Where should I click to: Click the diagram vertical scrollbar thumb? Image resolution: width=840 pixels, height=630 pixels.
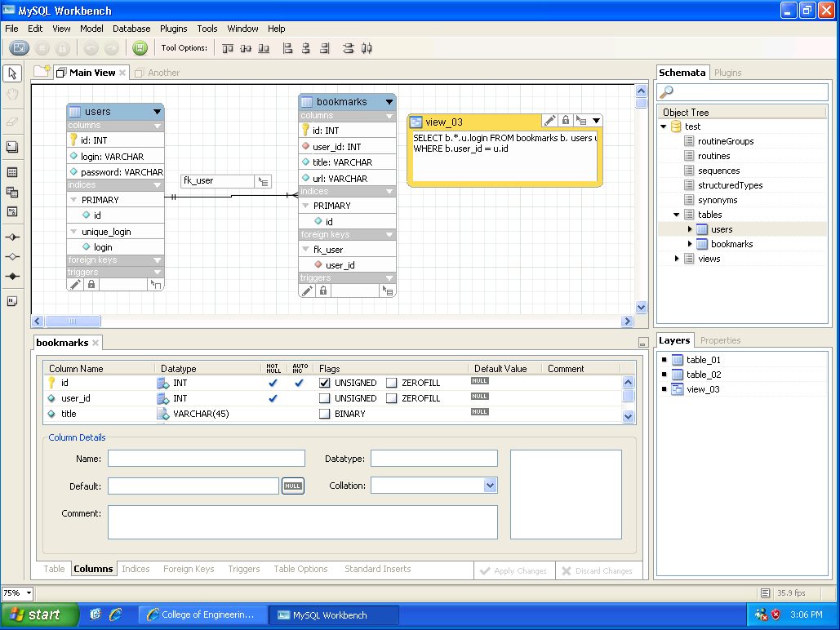(x=642, y=103)
